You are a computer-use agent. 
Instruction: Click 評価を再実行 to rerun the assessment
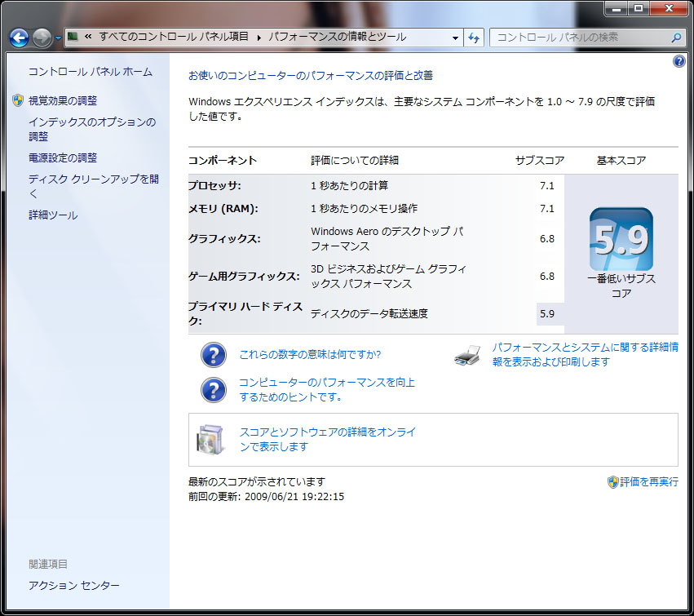(648, 482)
